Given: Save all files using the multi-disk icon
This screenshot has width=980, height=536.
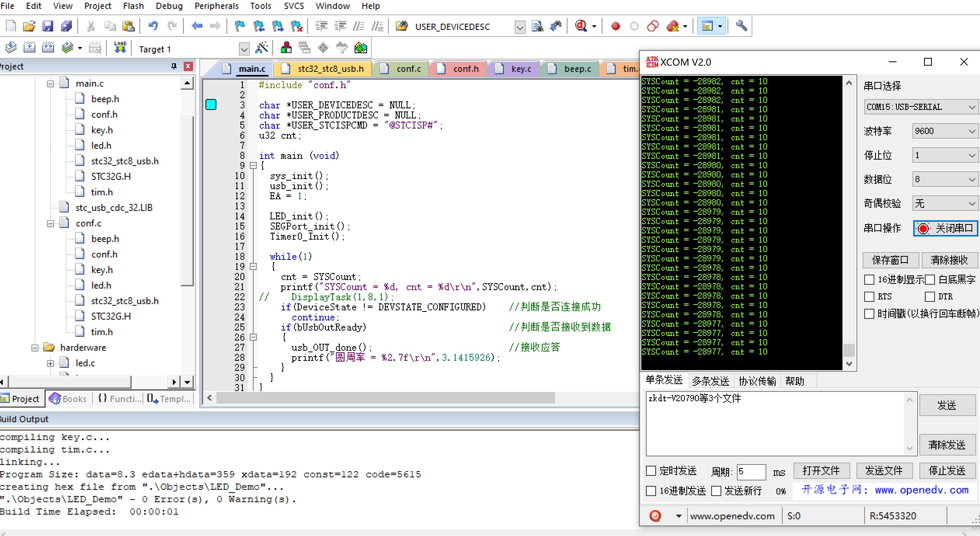Looking at the screenshot, I should [66, 26].
